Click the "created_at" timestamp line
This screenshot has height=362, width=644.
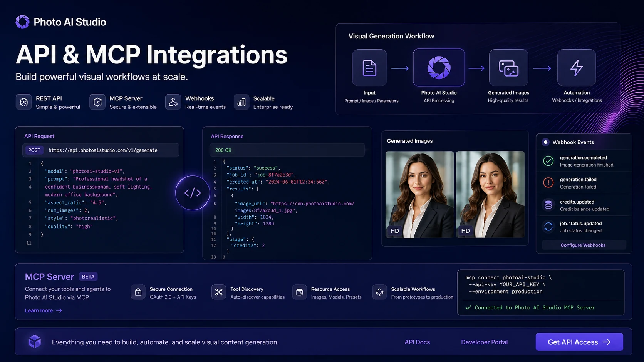278,182
